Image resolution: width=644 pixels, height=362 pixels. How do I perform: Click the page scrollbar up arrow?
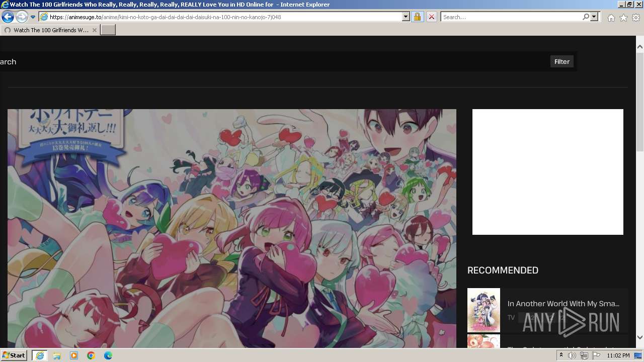point(640,47)
